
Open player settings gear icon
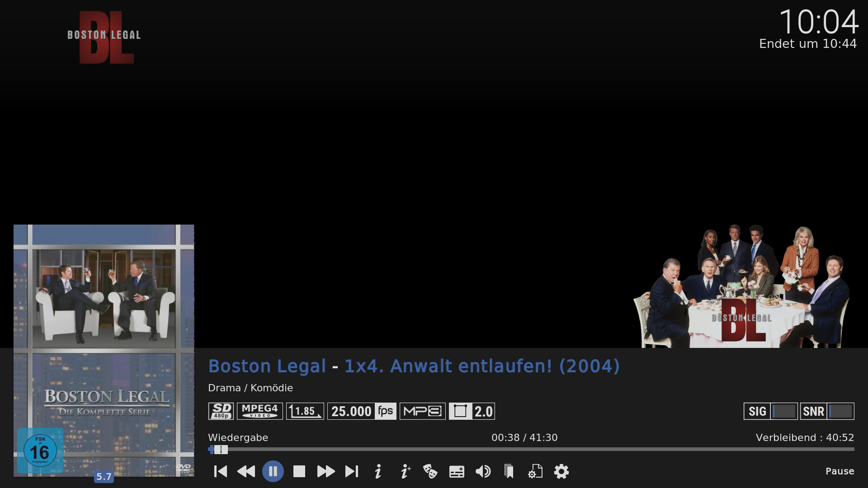tap(561, 471)
